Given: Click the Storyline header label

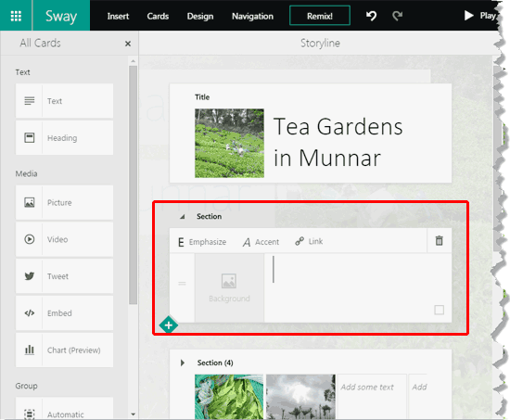Looking at the screenshot, I should click(x=320, y=43).
